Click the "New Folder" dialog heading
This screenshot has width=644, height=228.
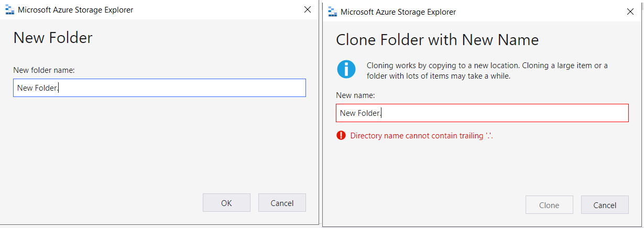(53, 38)
